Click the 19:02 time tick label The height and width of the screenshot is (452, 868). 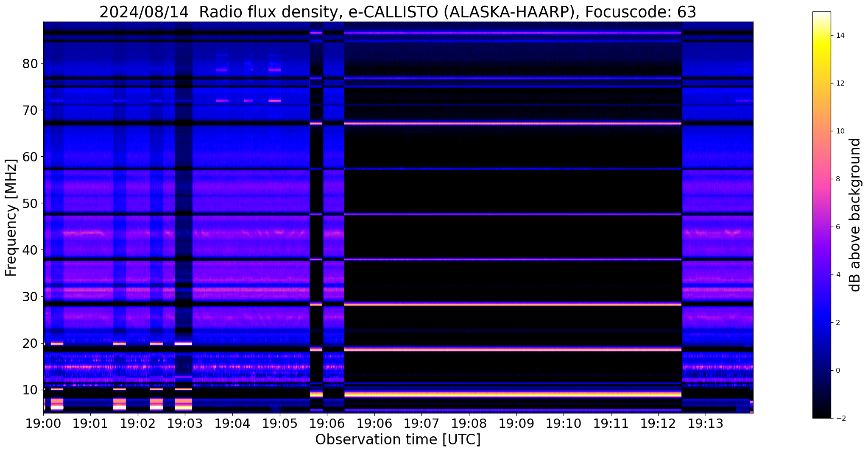[x=138, y=423]
